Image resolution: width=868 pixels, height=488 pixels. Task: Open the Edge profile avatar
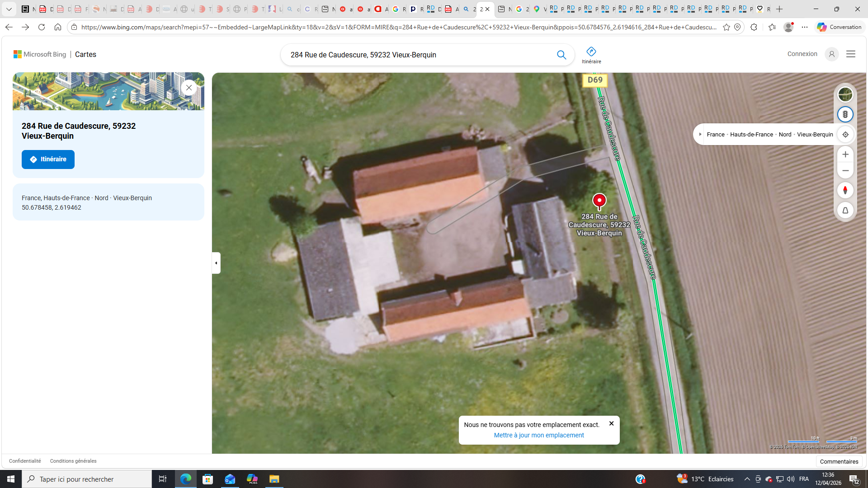point(788,27)
